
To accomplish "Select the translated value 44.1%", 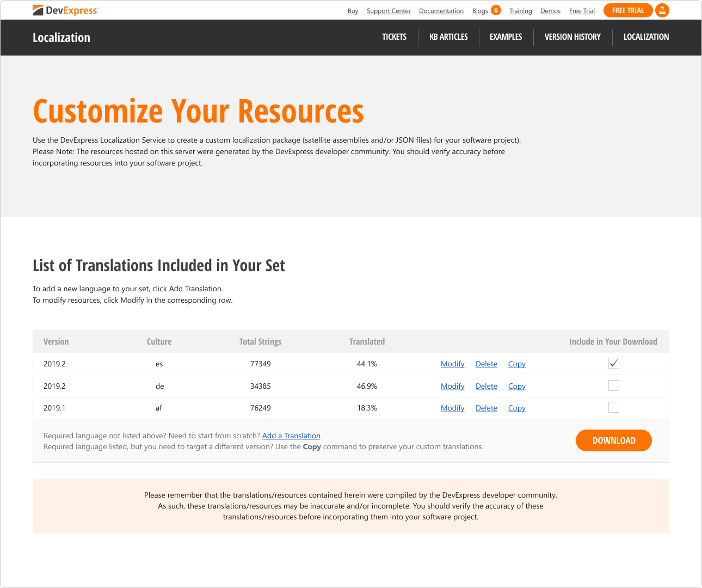I will point(367,364).
